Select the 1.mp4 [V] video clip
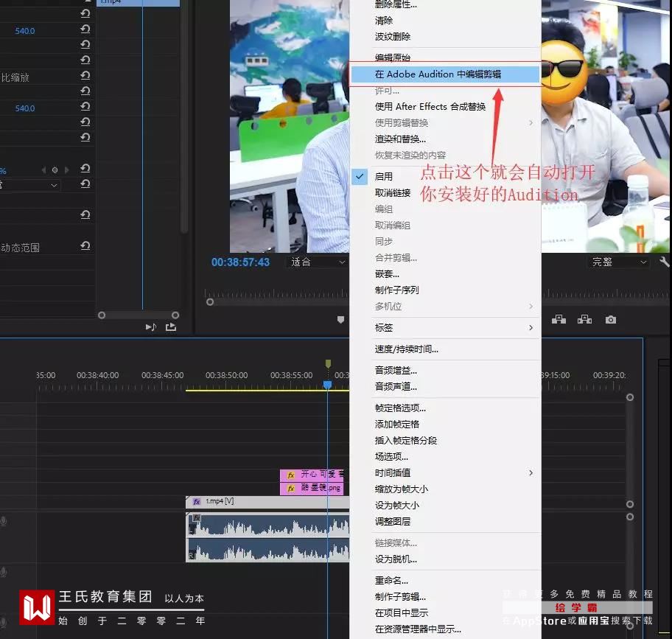Screen dimensions: 672x639 point(268,502)
